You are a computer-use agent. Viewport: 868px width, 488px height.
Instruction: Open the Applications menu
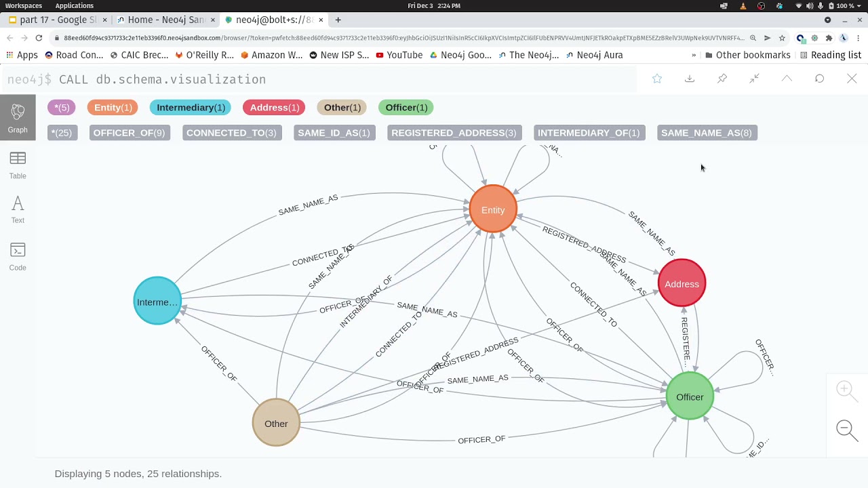75,5
